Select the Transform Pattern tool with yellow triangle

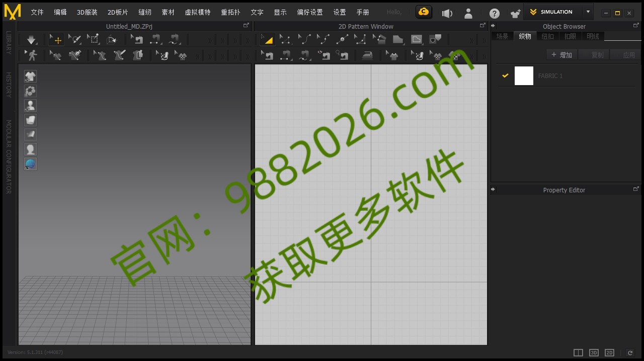(x=267, y=40)
